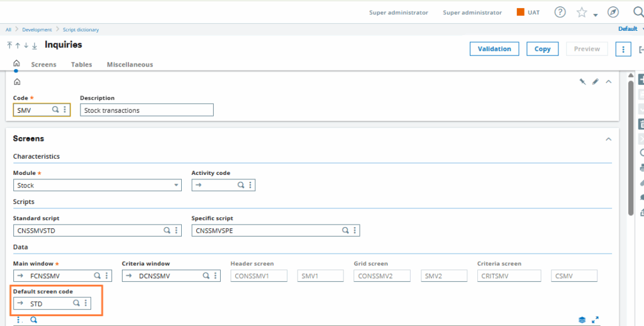Screen dimensions: 644x326
Task: Click the pencil edit icon
Action: pos(595,82)
